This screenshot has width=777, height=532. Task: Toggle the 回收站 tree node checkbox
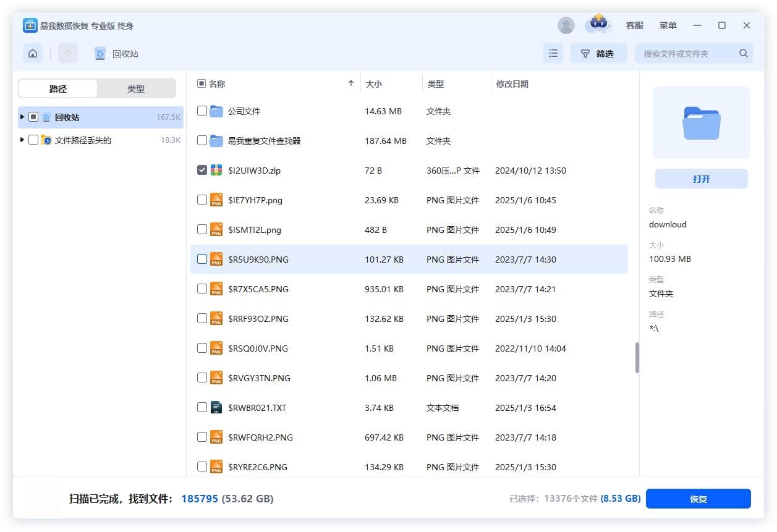click(x=33, y=117)
